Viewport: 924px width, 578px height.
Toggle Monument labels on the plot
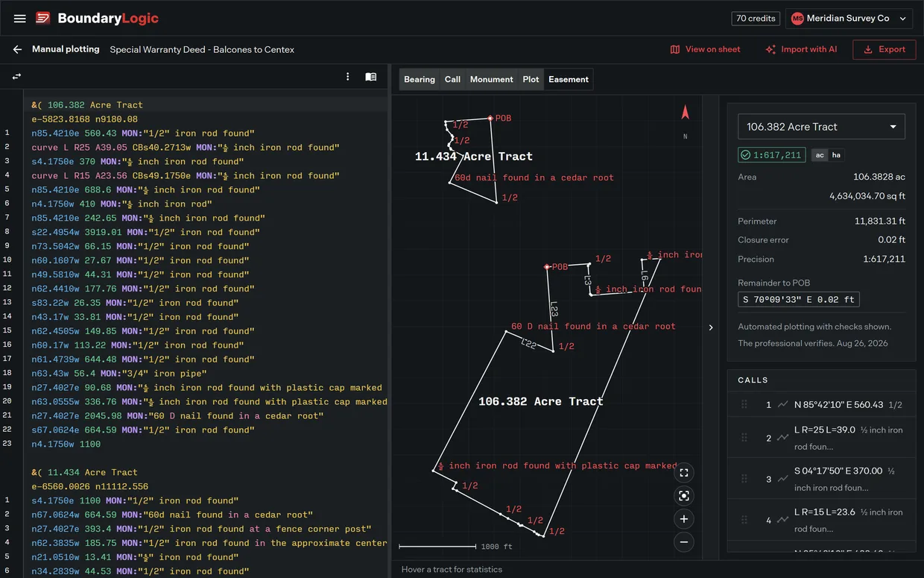point(491,79)
